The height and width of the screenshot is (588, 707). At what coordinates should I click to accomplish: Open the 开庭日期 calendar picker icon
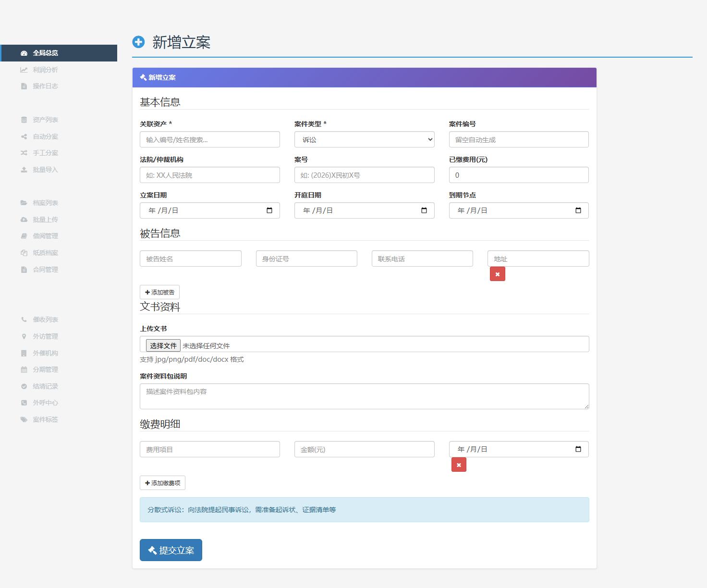click(424, 210)
